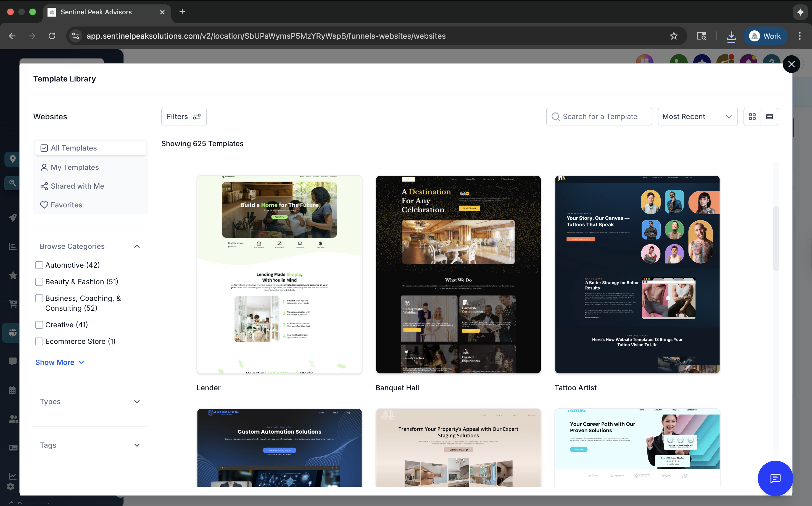Click the template list scrollbar

(776, 238)
